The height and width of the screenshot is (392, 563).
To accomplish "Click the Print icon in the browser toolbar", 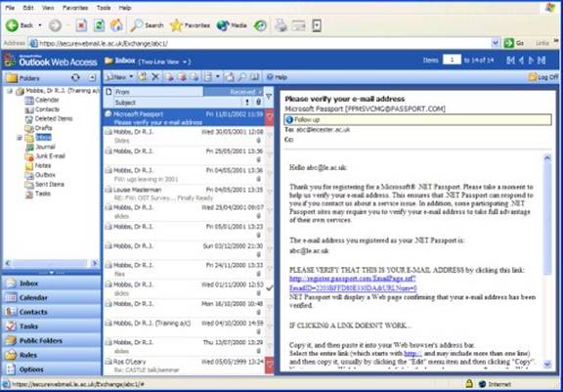I will point(281,25).
